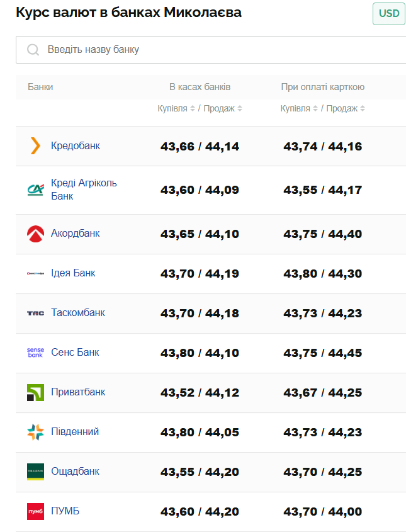The image size is (406, 532).
Task: Open the Ідея Банк link
Action: point(73,273)
